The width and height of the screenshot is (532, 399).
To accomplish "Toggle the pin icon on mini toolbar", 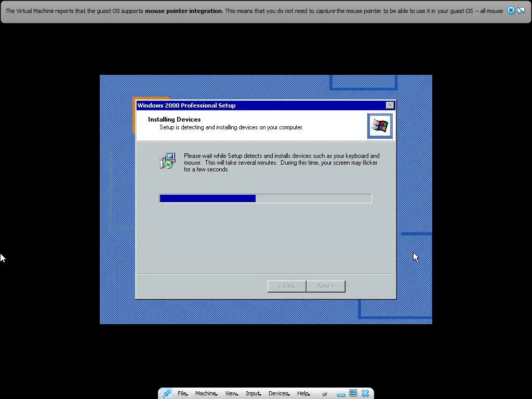I will [x=166, y=393].
